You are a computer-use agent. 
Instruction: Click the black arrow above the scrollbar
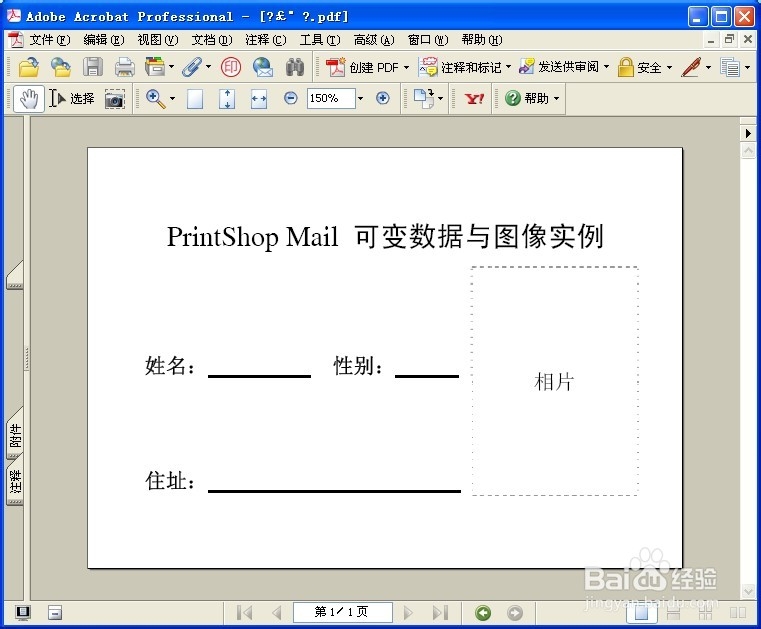click(748, 133)
